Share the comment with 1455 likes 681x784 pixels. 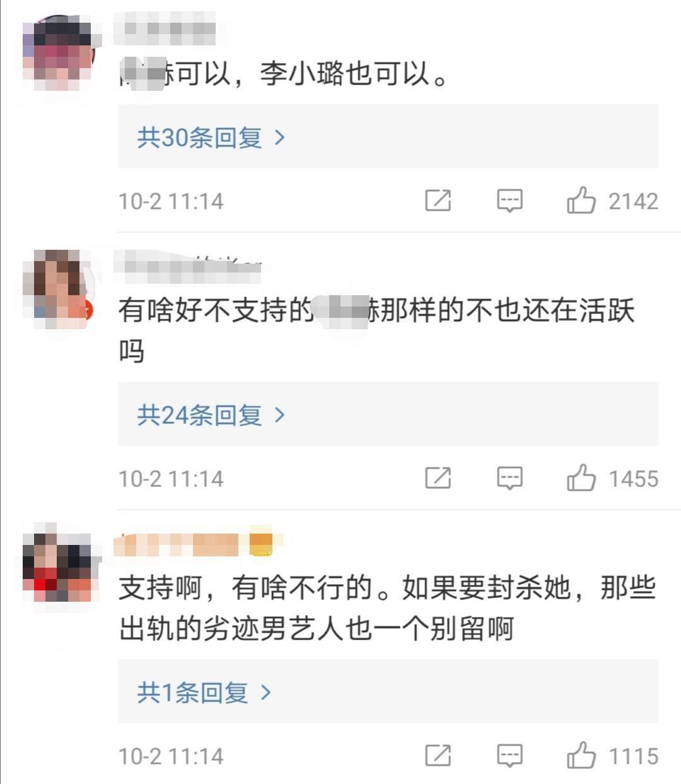click(x=438, y=478)
